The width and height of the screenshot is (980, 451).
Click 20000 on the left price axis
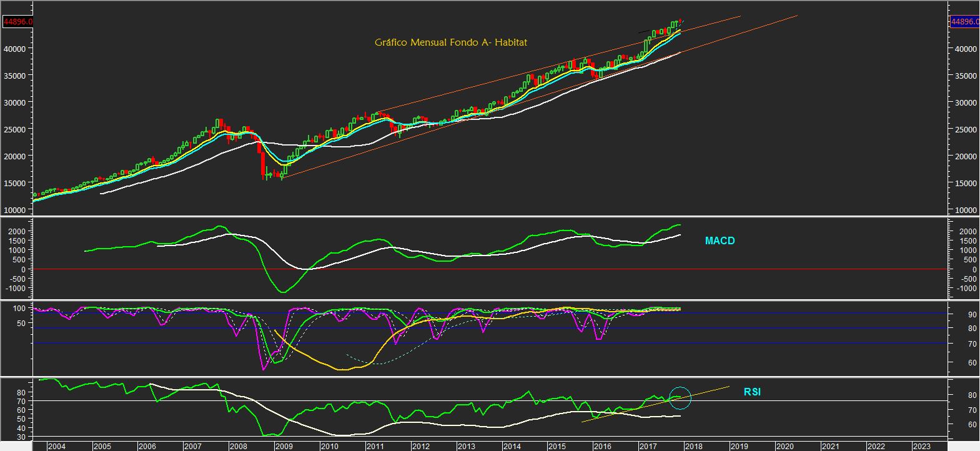tap(16, 156)
